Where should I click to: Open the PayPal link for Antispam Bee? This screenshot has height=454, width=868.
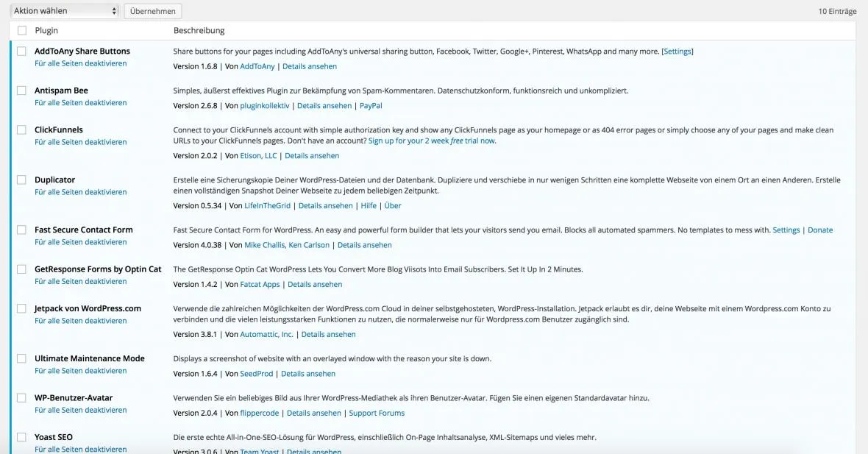[x=371, y=106]
